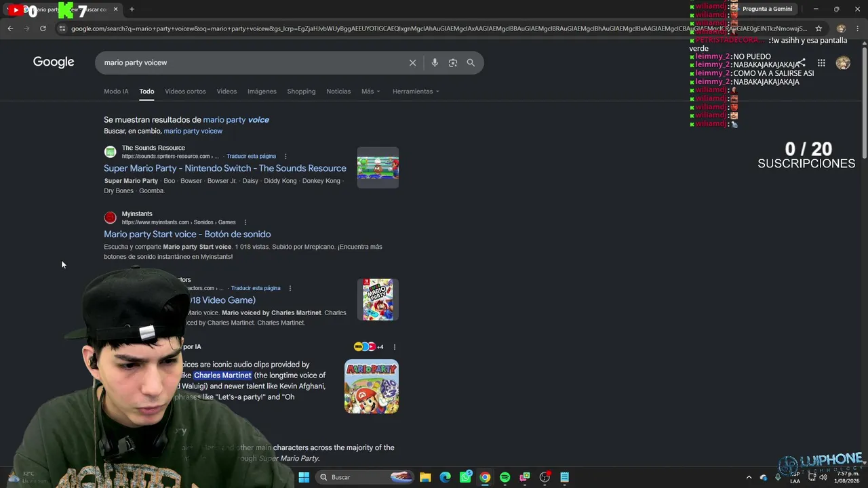Close the current mario party tab
Image resolution: width=868 pixels, height=488 pixels.
(x=115, y=9)
